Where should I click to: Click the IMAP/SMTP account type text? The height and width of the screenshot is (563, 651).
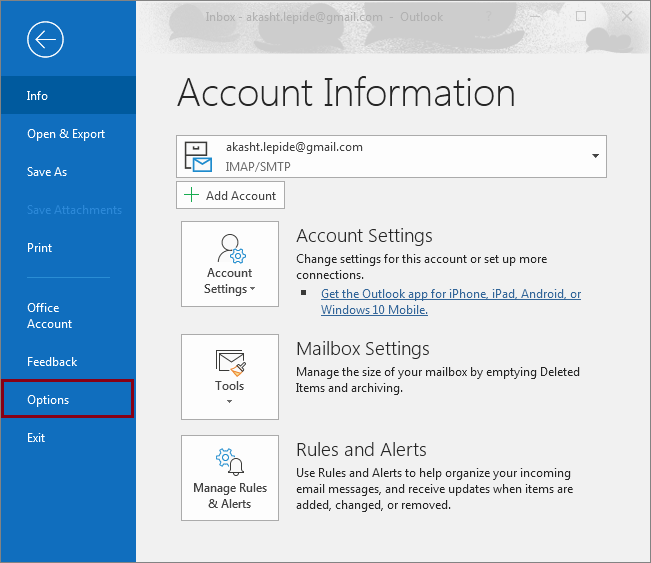258,167
